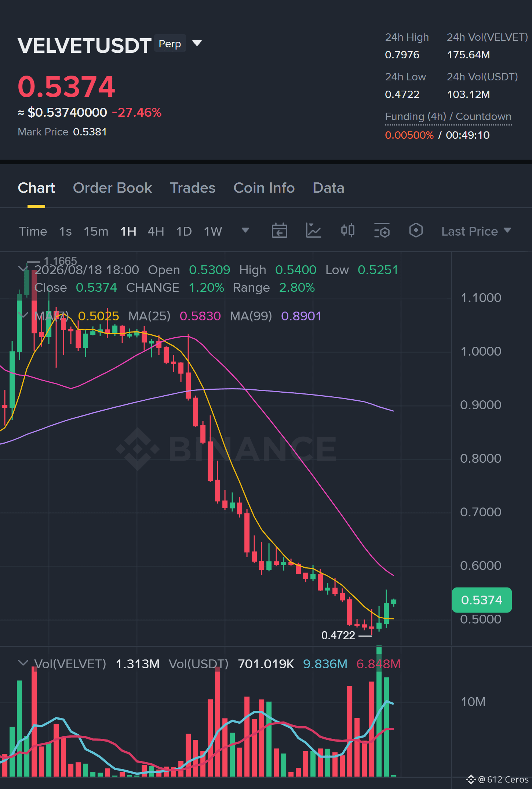Click the funding rate 0.00500%
Viewport: 532px width, 789px height.
point(409,135)
